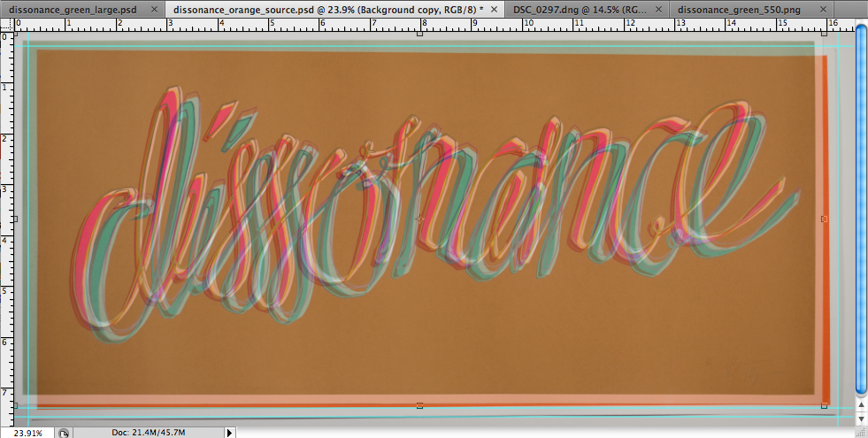Open the status bar info arrow menu
Screen dimensions: 868x438
point(230,433)
